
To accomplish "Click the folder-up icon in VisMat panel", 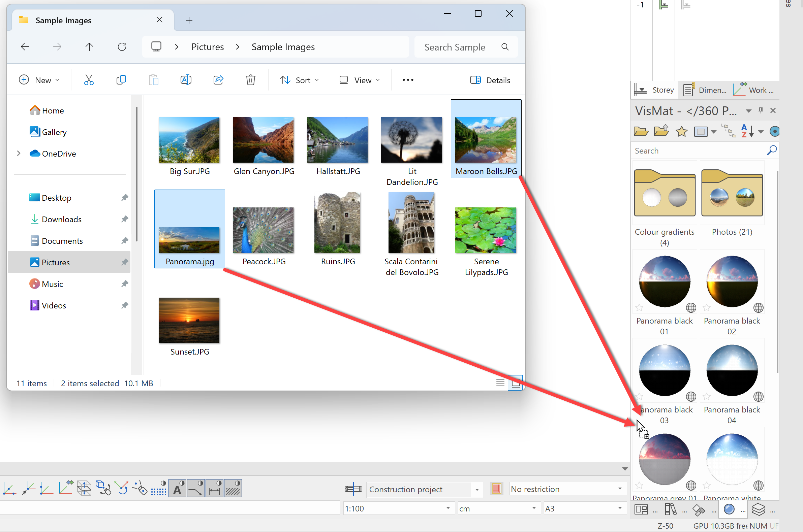I will click(661, 131).
